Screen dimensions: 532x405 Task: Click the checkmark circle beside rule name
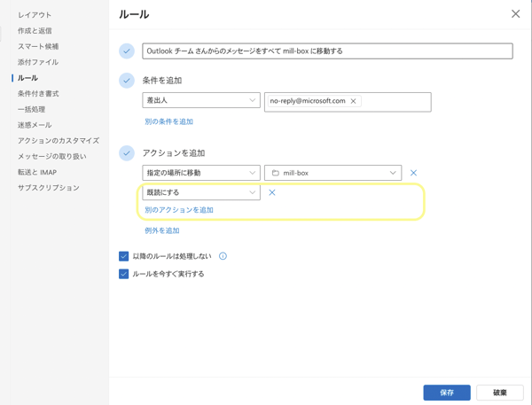[x=127, y=51]
